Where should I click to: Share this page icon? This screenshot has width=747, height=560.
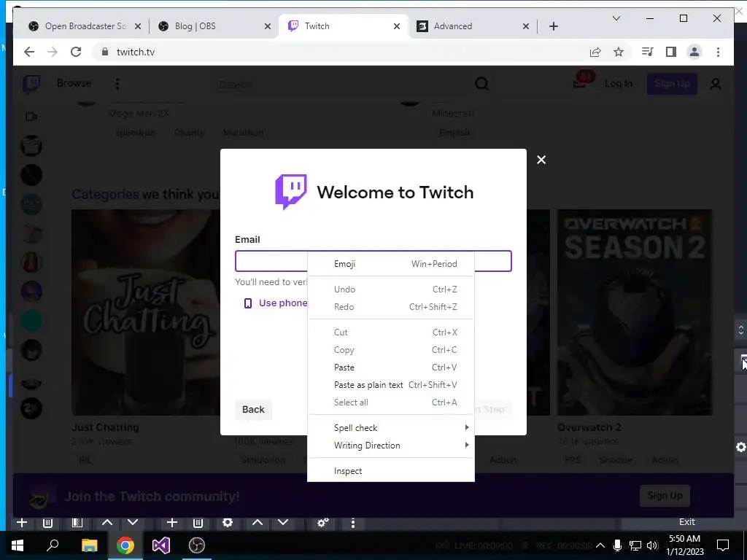595,52
